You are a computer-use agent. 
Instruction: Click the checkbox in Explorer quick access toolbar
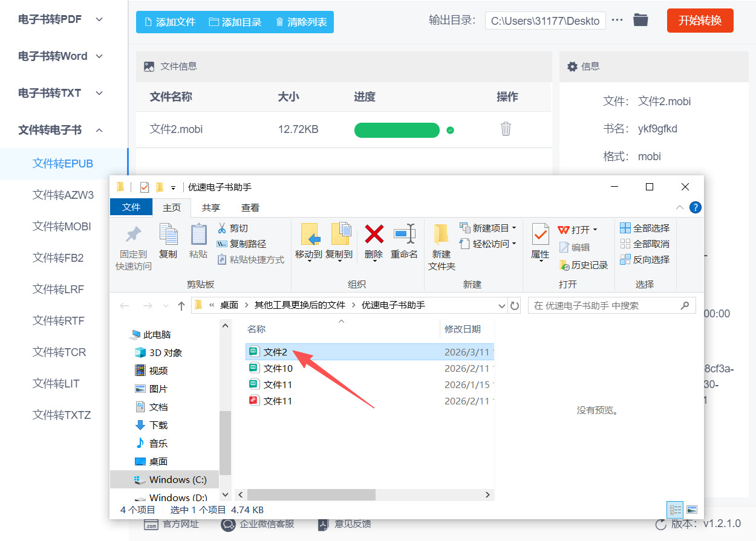144,187
